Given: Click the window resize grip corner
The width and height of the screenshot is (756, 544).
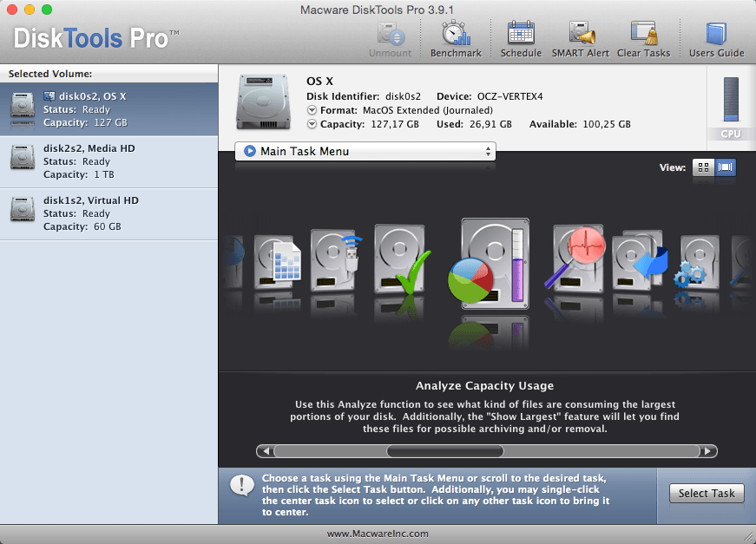Looking at the screenshot, I should point(750,537).
